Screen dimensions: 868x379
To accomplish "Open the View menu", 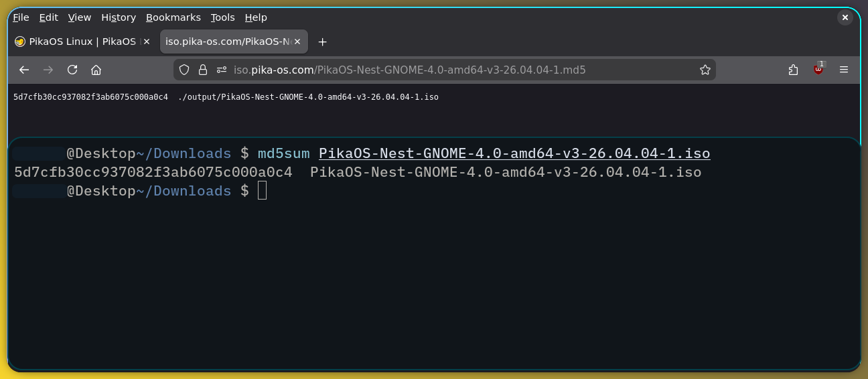I will [79, 17].
